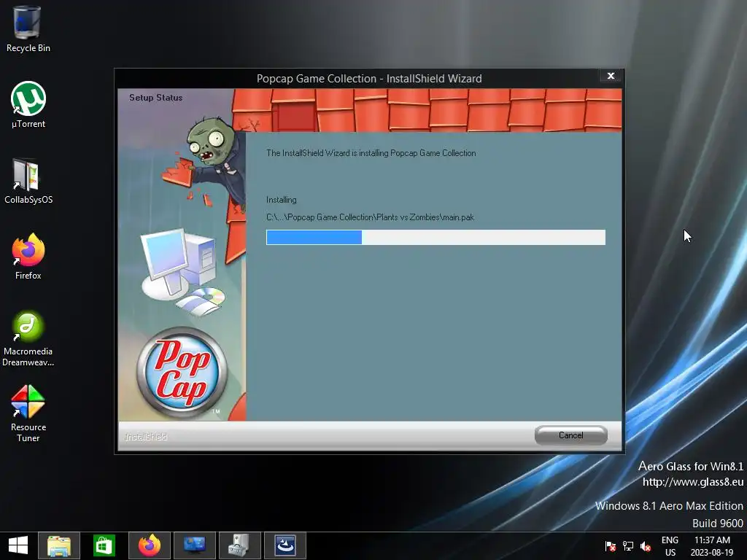Image resolution: width=747 pixels, height=560 pixels.
Task: Click the file path ending in main.pak
Action: [x=370, y=217]
